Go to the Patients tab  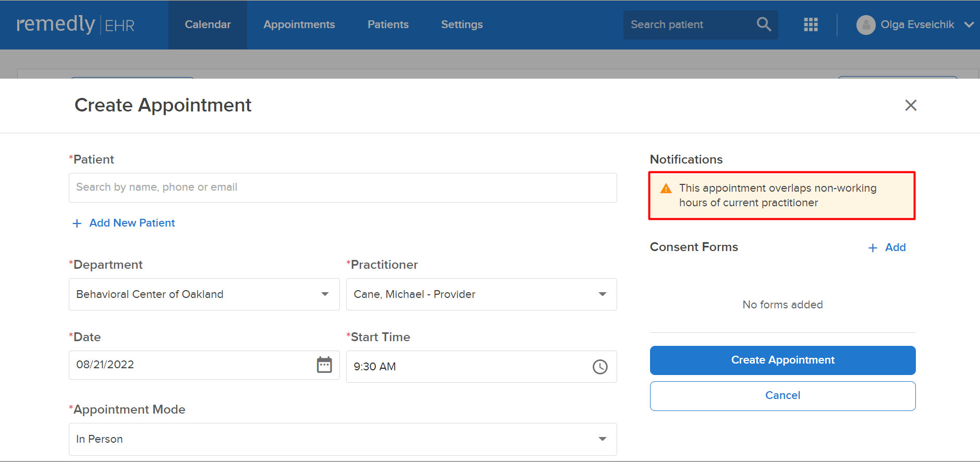click(x=388, y=24)
